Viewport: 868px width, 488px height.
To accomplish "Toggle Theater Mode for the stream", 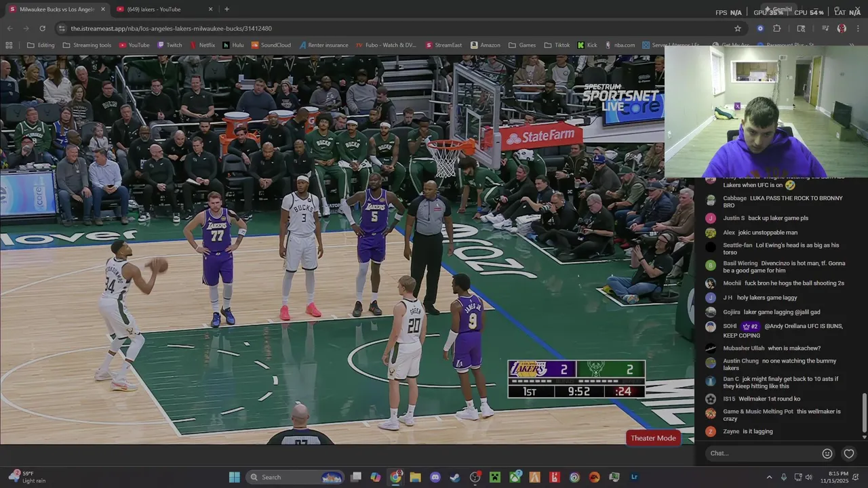I will click(653, 438).
